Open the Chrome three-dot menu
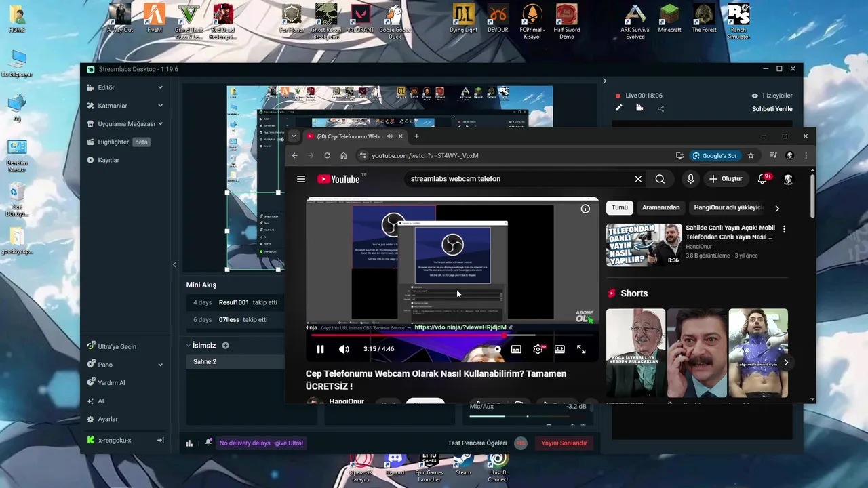 806,155
